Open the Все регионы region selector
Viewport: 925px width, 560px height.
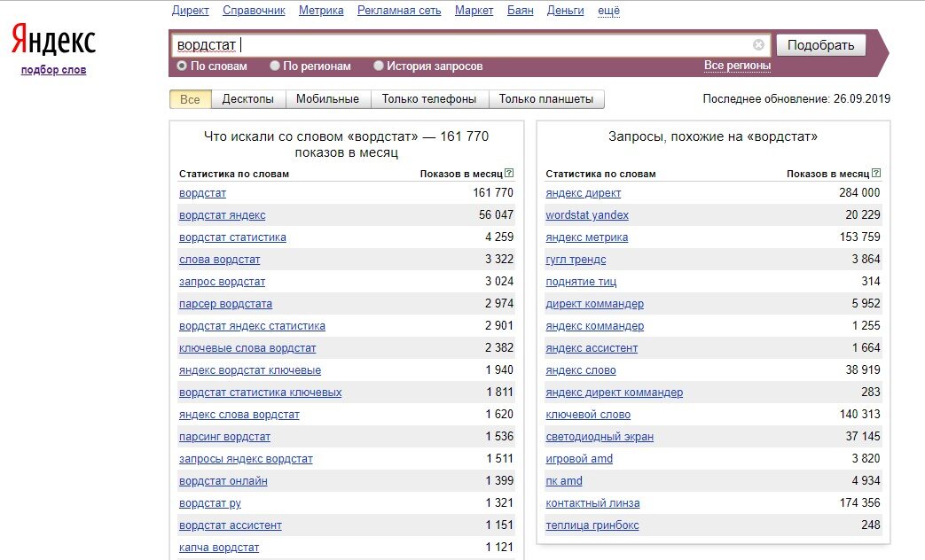pyautogui.click(x=737, y=66)
